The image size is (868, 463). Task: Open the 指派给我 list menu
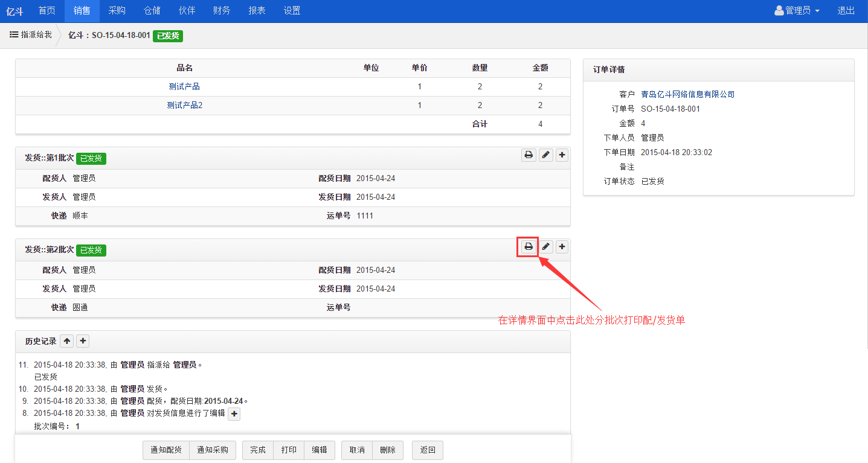tap(31, 35)
